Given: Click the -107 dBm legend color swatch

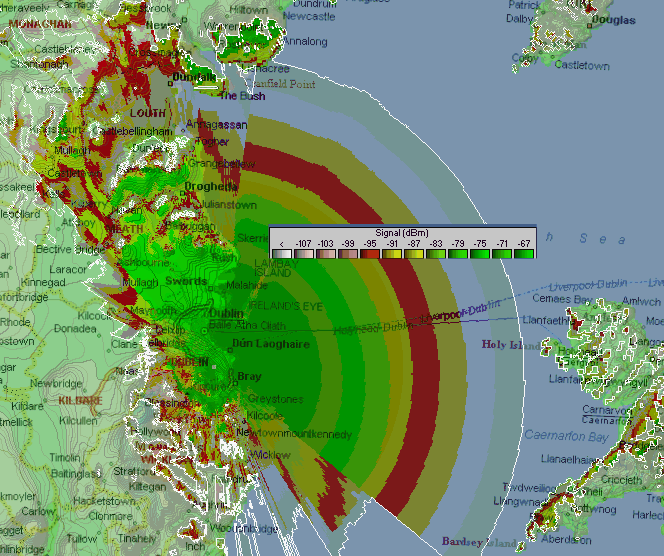Looking at the screenshot, I should 303,253.
